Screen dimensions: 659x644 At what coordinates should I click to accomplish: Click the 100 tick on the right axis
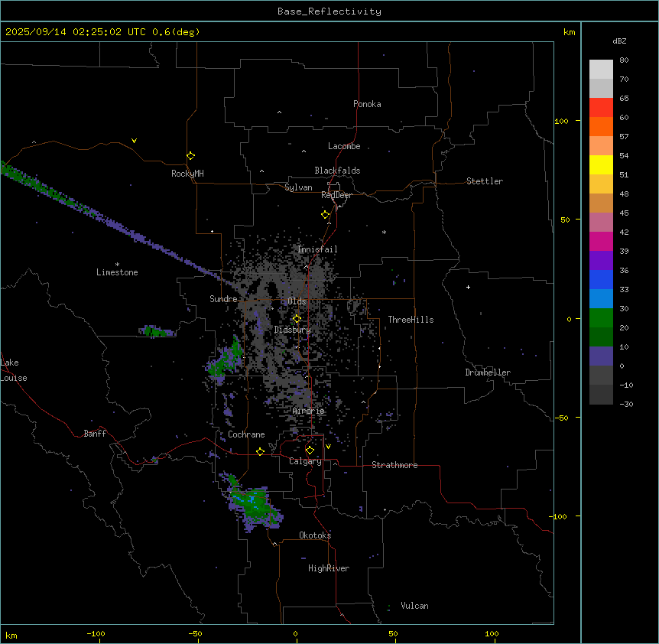(561, 121)
